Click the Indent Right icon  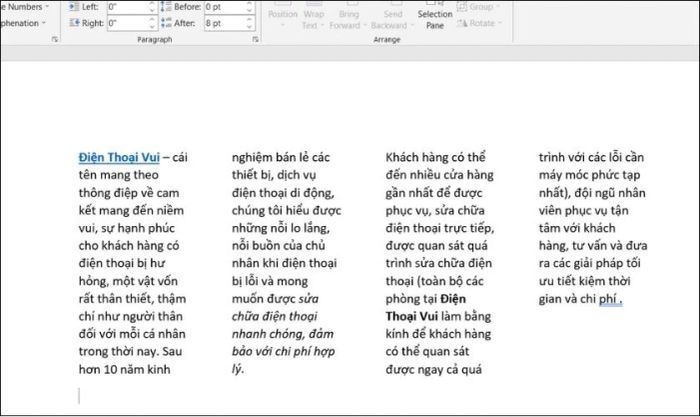[x=75, y=23]
